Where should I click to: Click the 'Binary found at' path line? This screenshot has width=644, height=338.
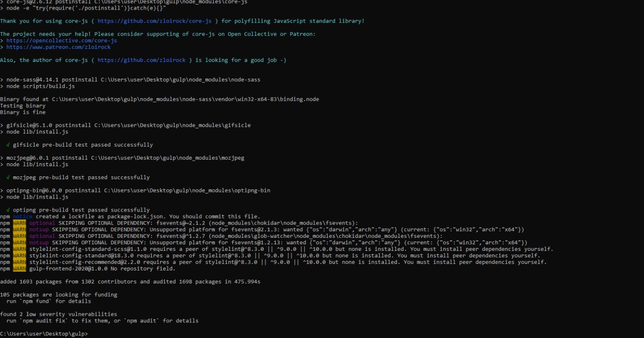click(x=159, y=99)
